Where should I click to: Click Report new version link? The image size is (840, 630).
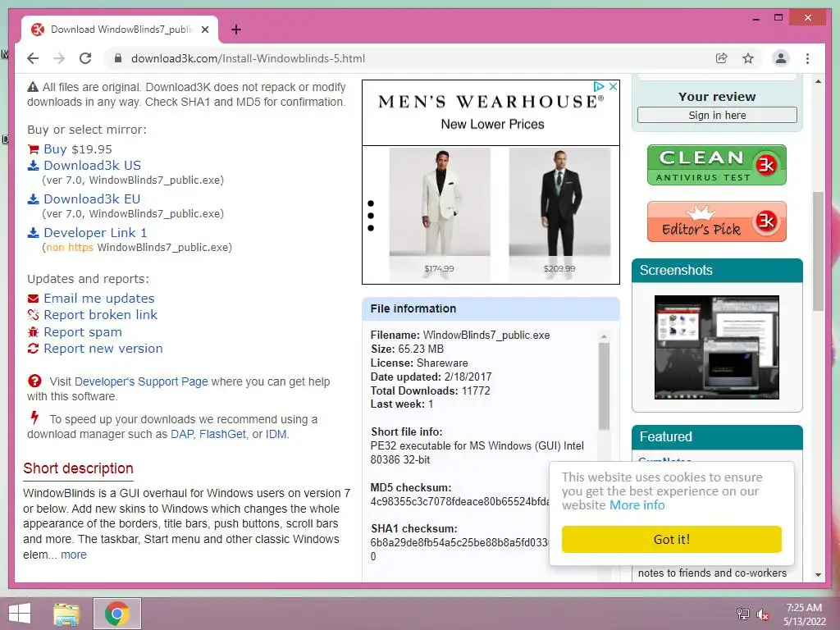pyautogui.click(x=103, y=349)
